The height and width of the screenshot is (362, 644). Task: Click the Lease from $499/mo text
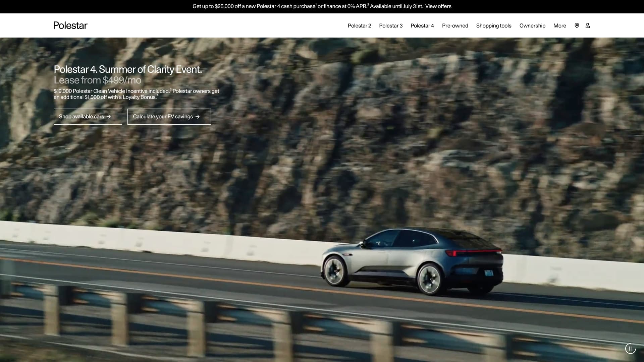tap(98, 80)
